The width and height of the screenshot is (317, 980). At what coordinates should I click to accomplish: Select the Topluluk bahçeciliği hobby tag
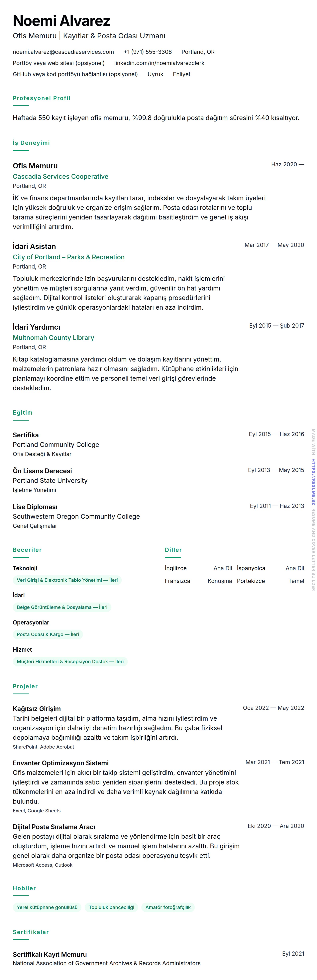(x=112, y=907)
